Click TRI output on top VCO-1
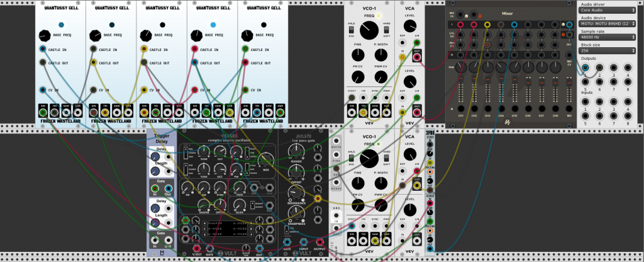The height and width of the screenshot is (262, 644). tap(363, 112)
